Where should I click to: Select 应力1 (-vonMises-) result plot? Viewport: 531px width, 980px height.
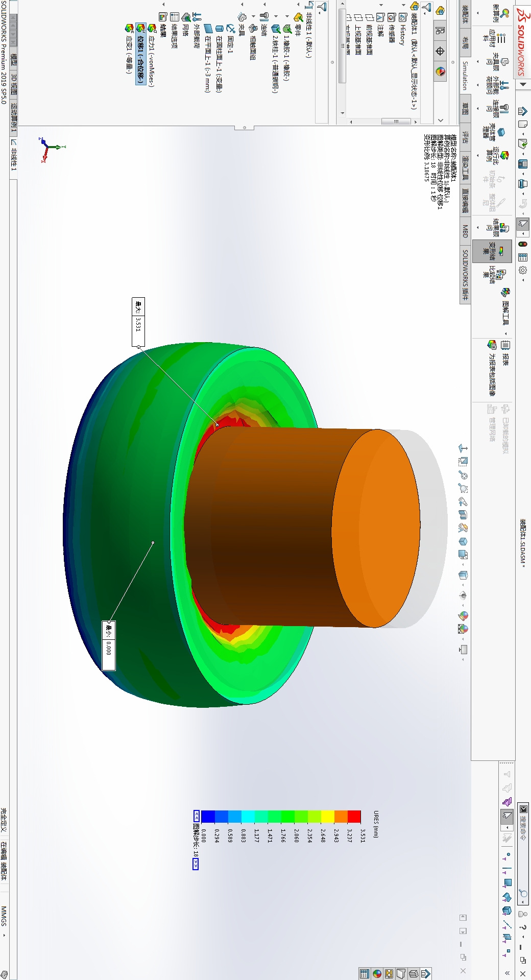coord(152,55)
